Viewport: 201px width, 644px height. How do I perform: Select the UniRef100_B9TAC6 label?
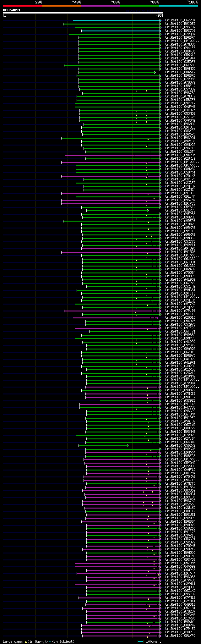[x=180, y=193]
